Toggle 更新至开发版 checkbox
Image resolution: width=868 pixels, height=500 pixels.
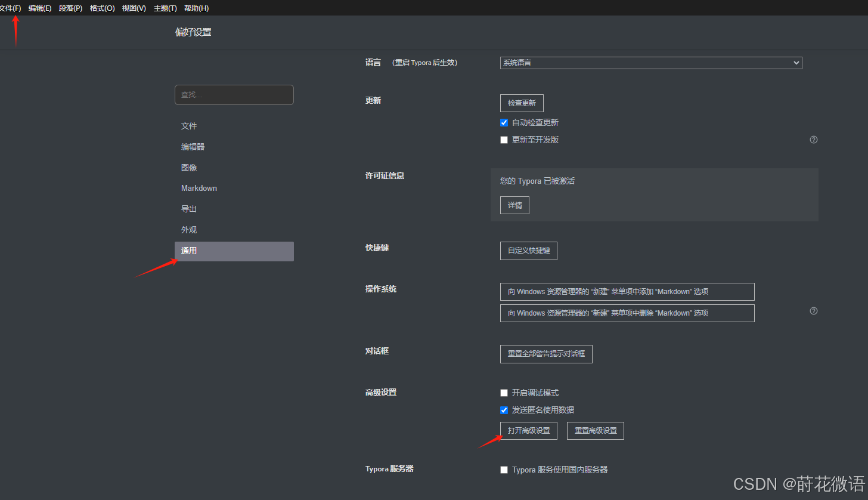pos(504,140)
